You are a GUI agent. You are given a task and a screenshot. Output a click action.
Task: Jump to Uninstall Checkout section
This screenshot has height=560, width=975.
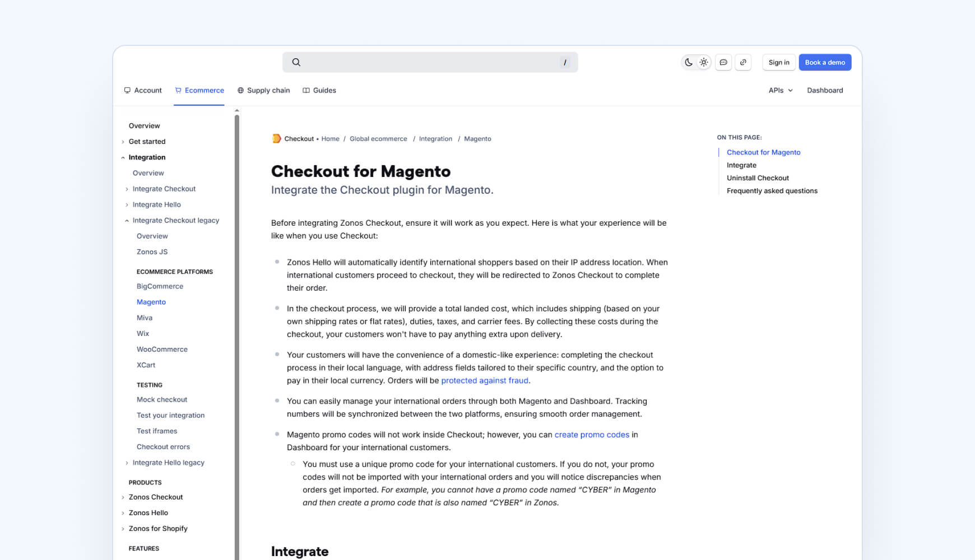[x=758, y=178]
